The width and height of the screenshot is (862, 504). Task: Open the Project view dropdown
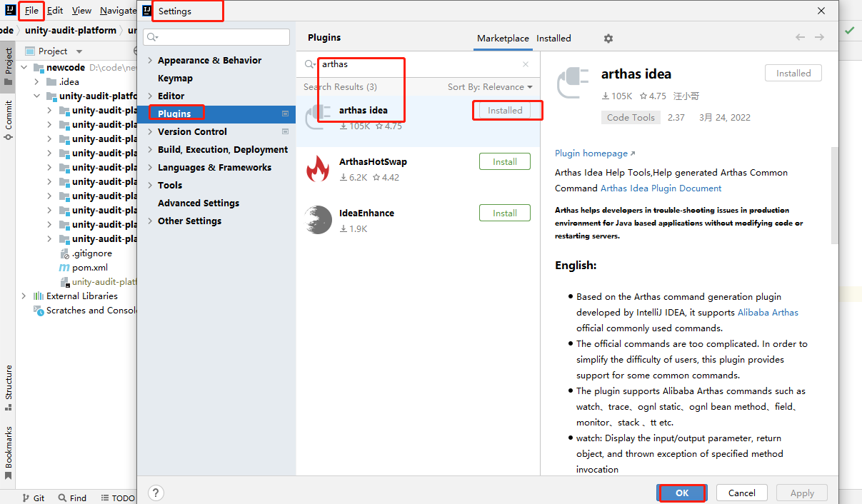click(79, 51)
